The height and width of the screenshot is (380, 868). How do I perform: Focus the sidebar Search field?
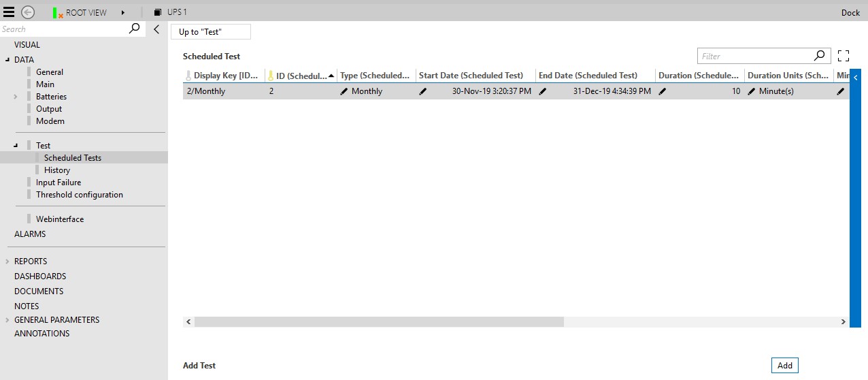64,29
